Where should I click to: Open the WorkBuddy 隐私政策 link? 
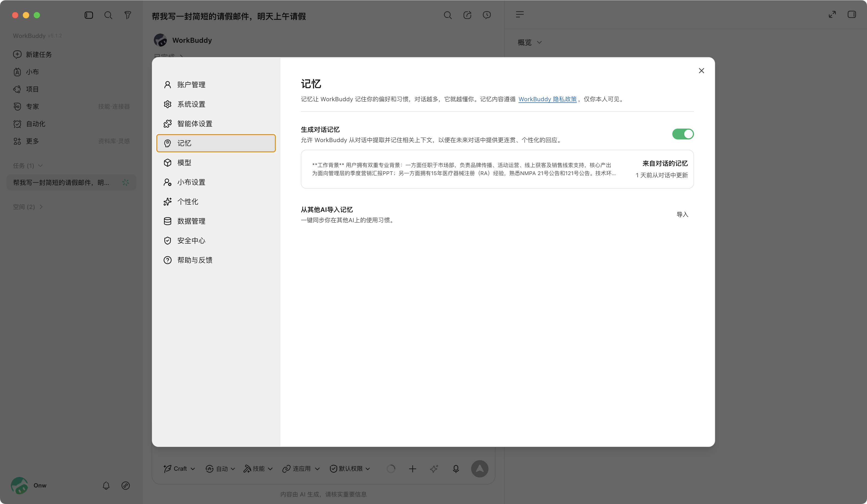tap(547, 99)
